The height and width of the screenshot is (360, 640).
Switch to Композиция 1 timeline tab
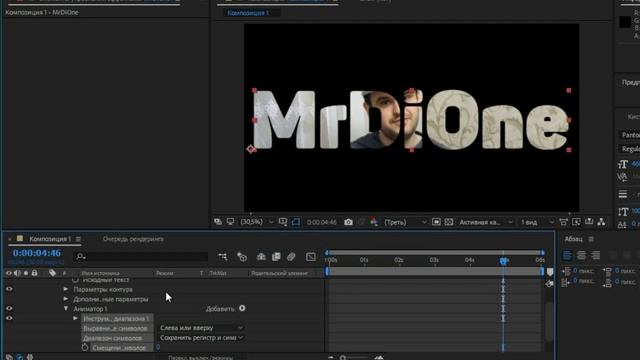tap(50, 239)
